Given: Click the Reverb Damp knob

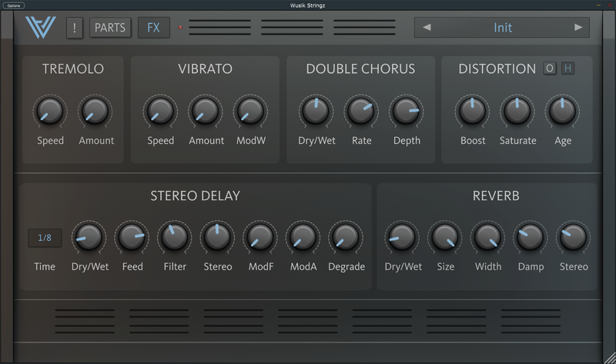Looking at the screenshot, I should (531, 237).
